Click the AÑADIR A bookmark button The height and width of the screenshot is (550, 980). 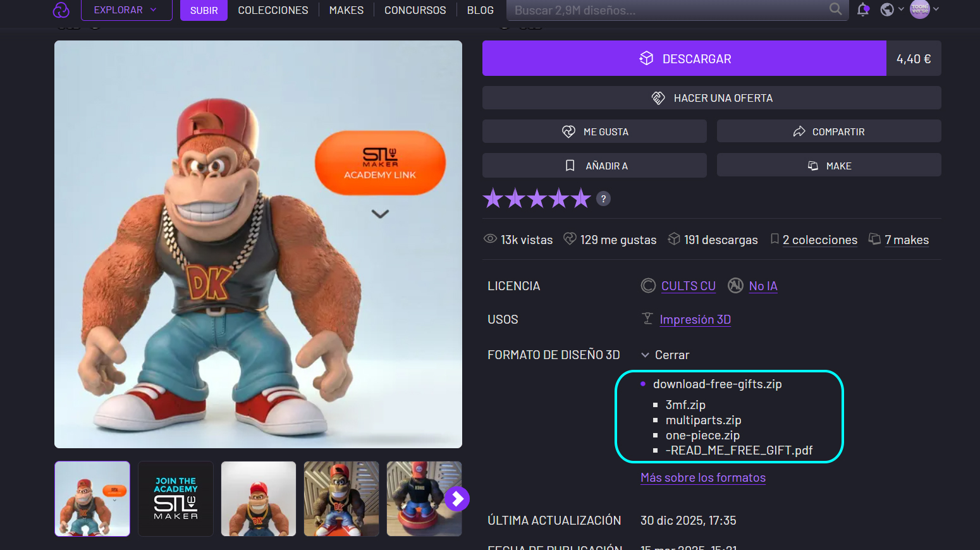click(594, 166)
